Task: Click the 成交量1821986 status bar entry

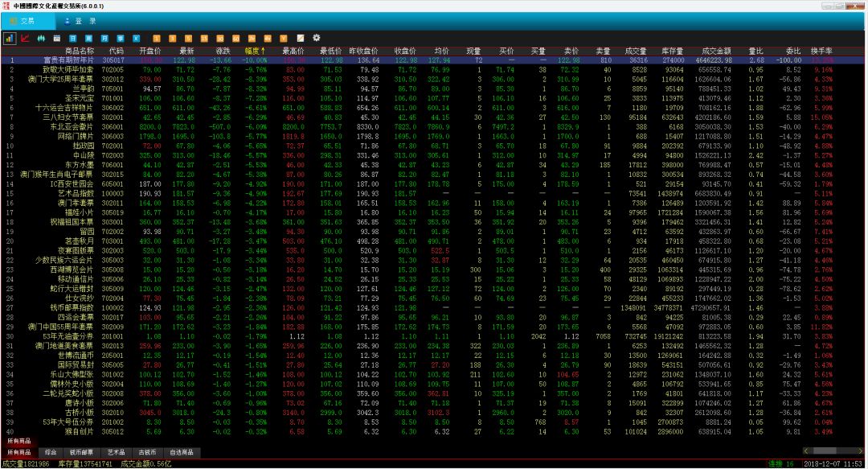Action: [x=26, y=464]
